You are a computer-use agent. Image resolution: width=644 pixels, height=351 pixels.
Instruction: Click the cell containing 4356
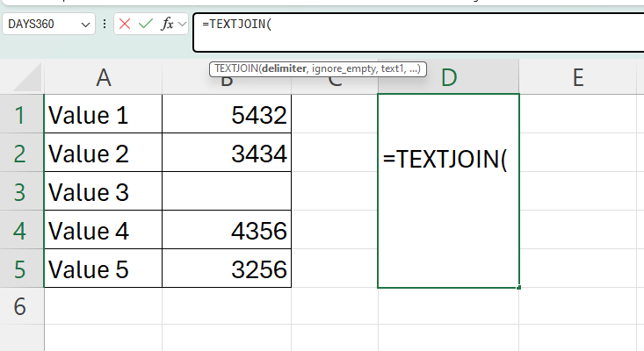[227, 231]
